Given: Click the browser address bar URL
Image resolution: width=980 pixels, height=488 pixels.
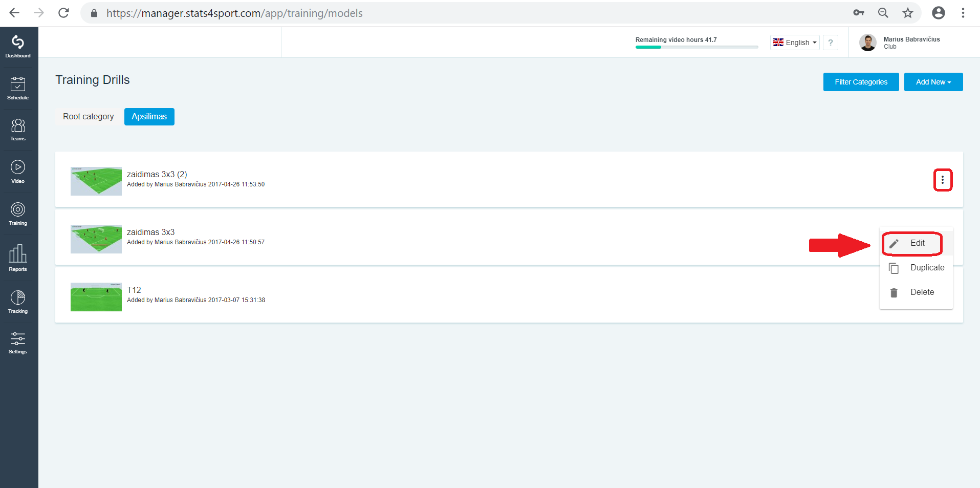Looking at the screenshot, I should (x=234, y=13).
